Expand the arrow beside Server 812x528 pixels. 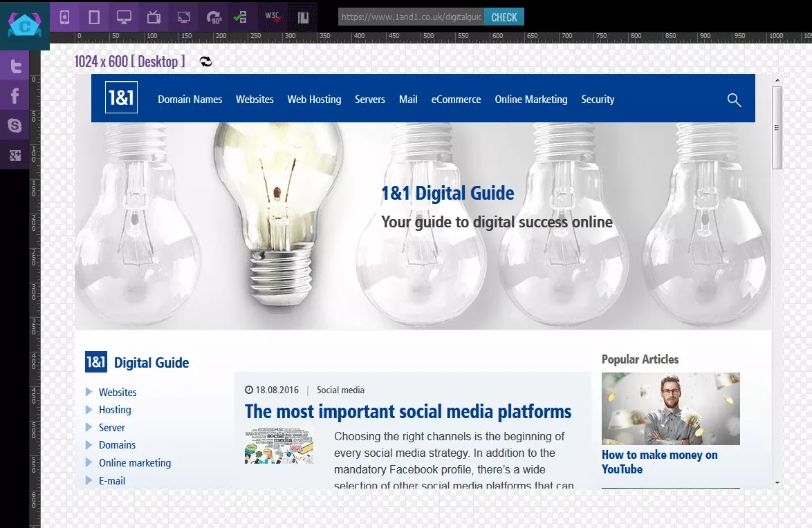89,427
